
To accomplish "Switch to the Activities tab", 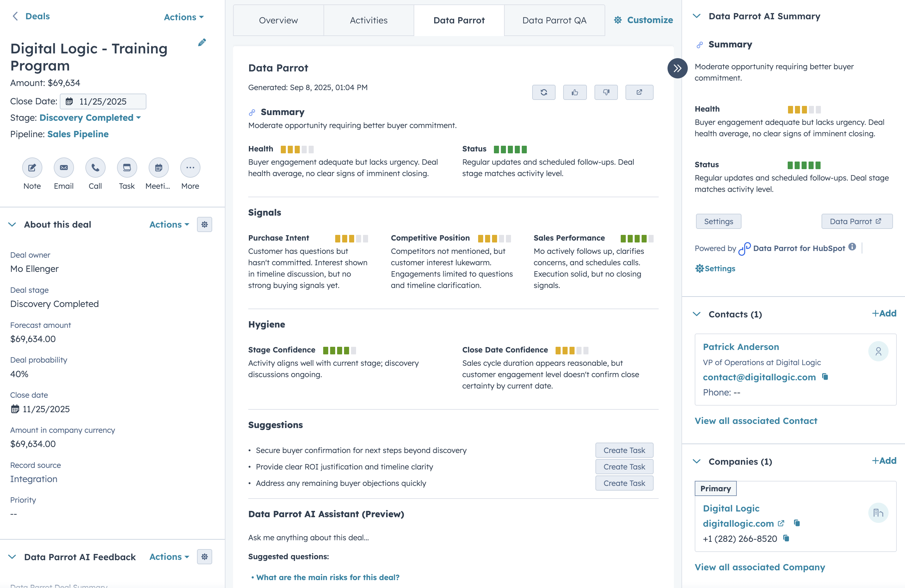I will click(368, 20).
